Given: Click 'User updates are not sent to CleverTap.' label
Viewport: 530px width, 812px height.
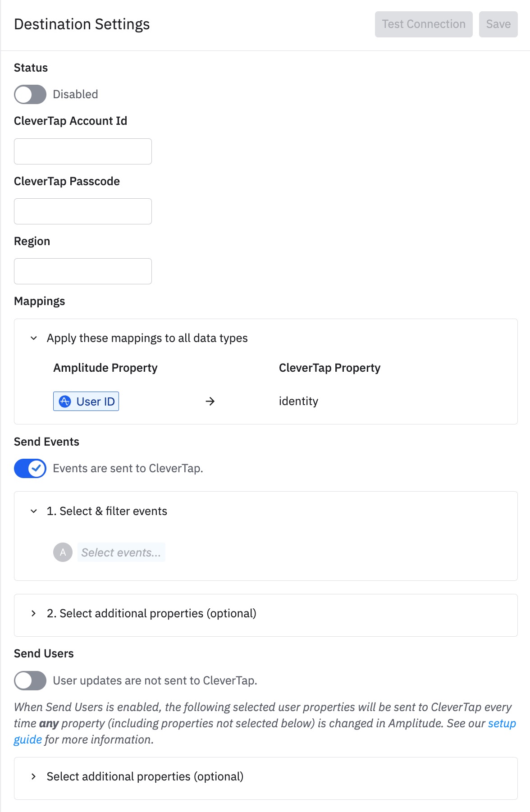Looking at the screenshot, I should pos(155,680).
